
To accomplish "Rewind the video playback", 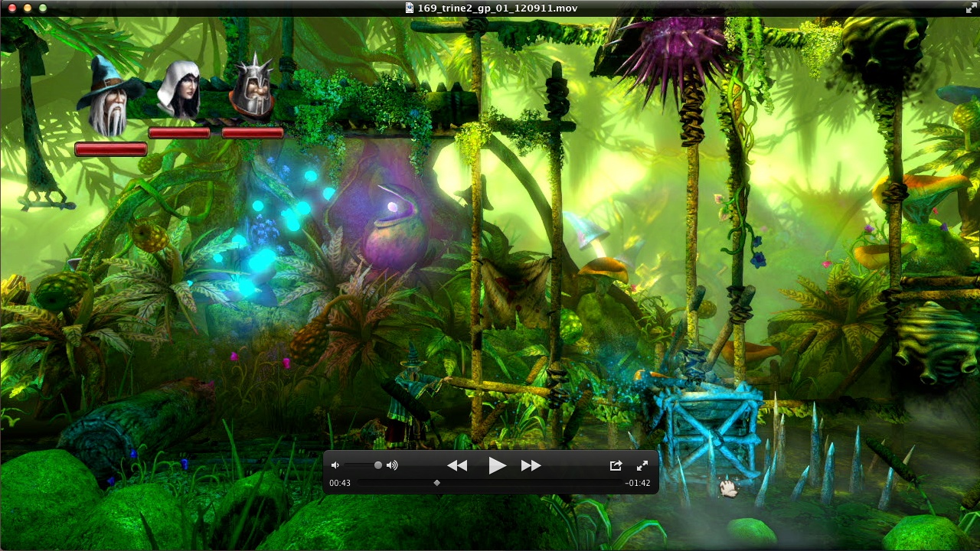I will 457,465.
